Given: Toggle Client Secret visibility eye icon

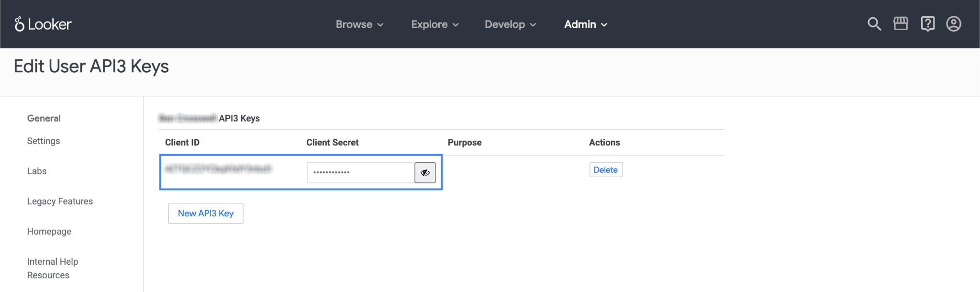Looking at the screenshot, I should [x=425, y=173].
